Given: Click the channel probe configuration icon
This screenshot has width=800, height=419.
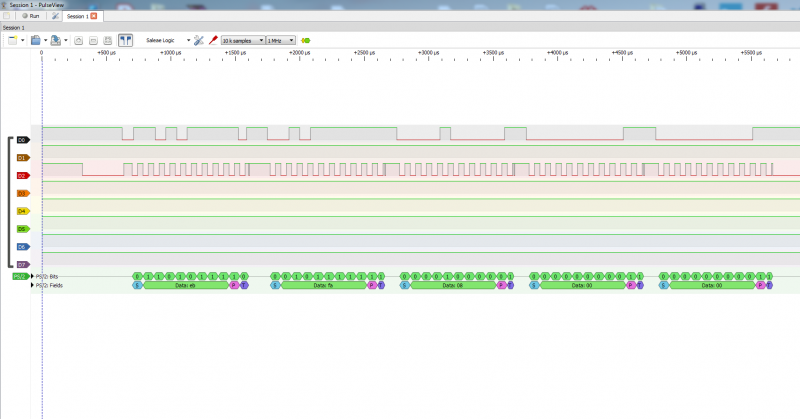Looking at the screenshot, I should (x=212, y=40).
